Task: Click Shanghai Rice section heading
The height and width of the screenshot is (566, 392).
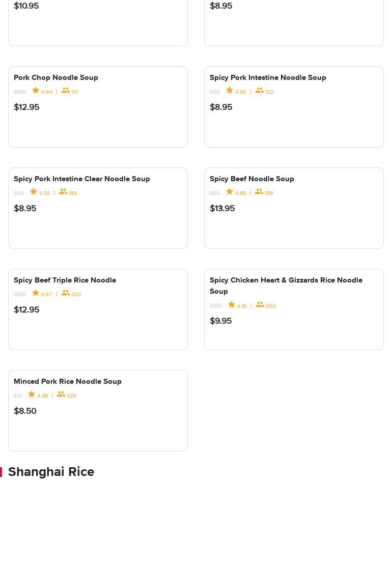Action: click(51, 472)
